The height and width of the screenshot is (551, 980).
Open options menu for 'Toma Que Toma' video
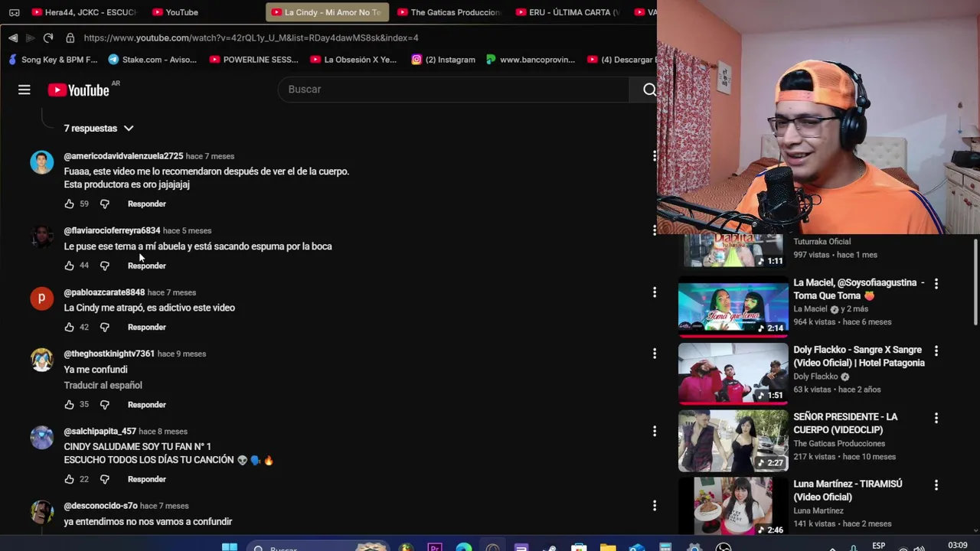point(936,283)
